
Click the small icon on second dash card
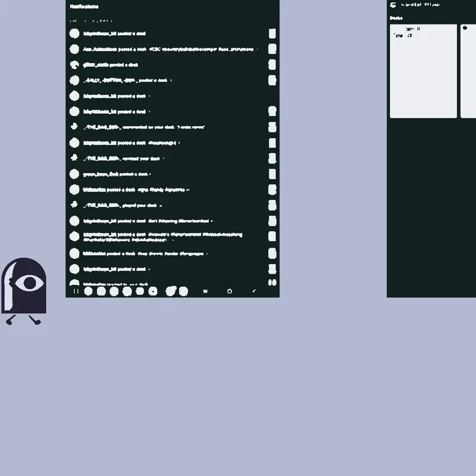(x=465, y=28)
